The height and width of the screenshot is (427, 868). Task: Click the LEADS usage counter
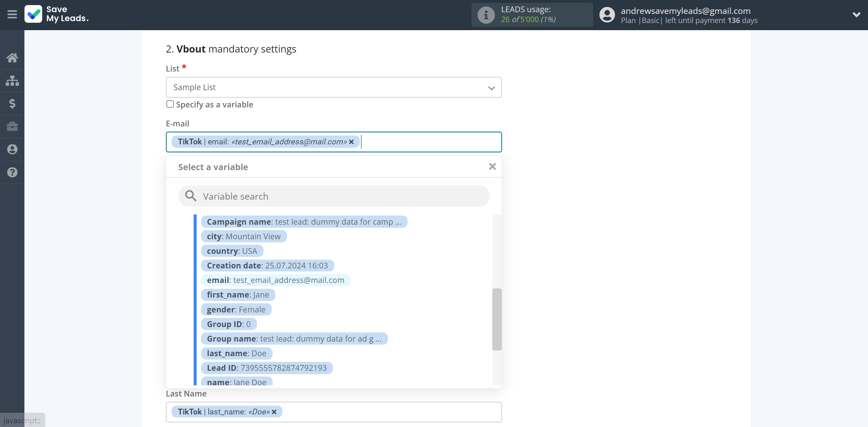[x=528, y=20]
